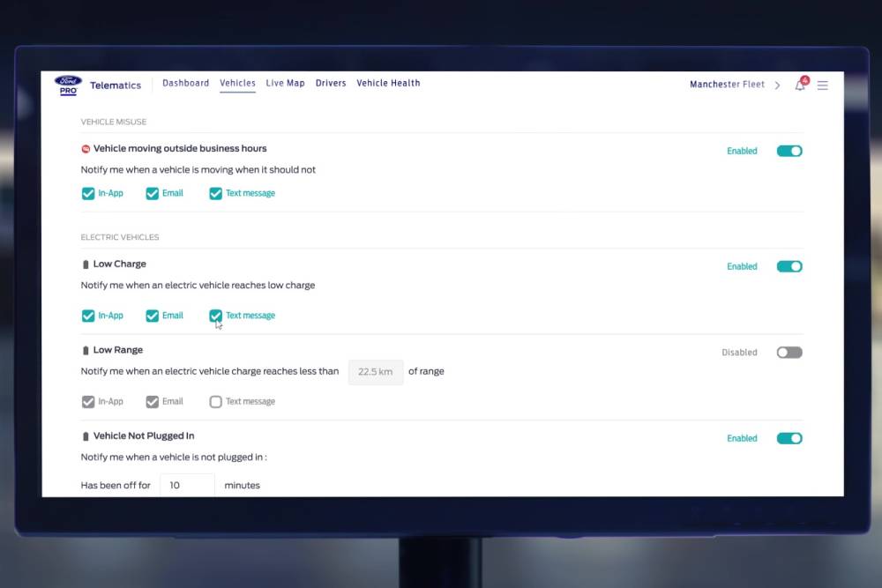
Task: Enable the Low Range alert toggle
Action: click(x=789, y=353)
